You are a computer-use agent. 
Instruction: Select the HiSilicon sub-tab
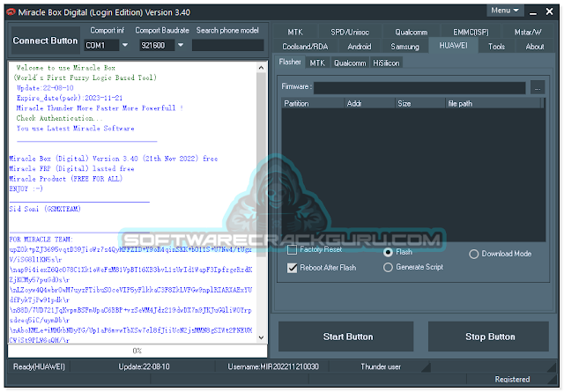386,63
